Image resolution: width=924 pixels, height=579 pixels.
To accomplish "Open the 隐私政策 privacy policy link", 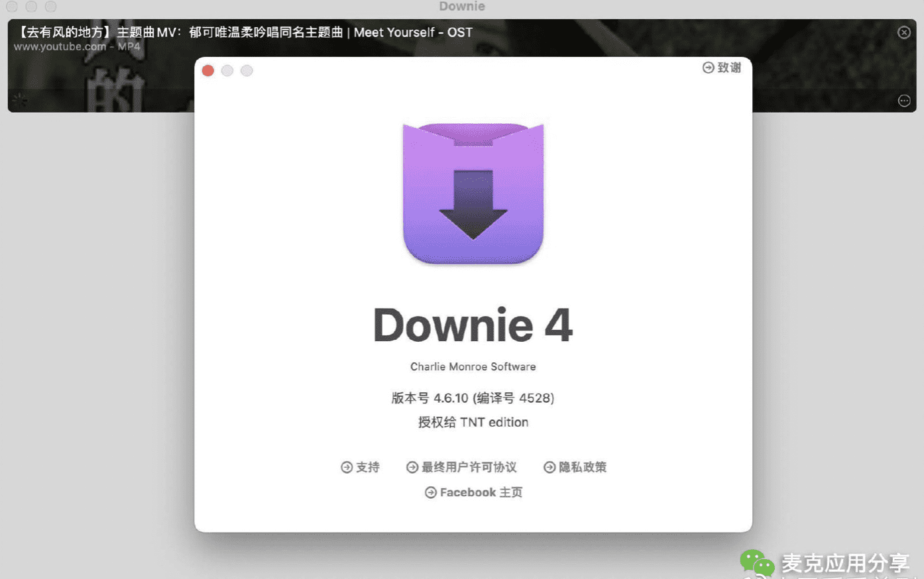I will coord(575,467).
